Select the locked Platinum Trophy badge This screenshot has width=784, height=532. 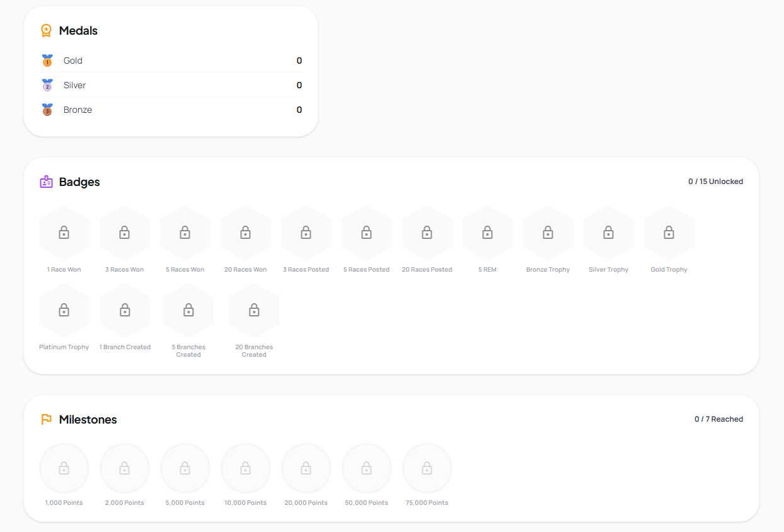point(64,311)
